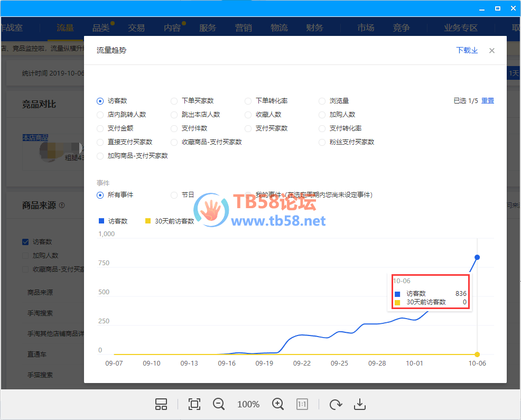The width and height of the screenshot is (521, 420).
Task: Click the 10-06 data point on chart
Action: click(477, 257)
